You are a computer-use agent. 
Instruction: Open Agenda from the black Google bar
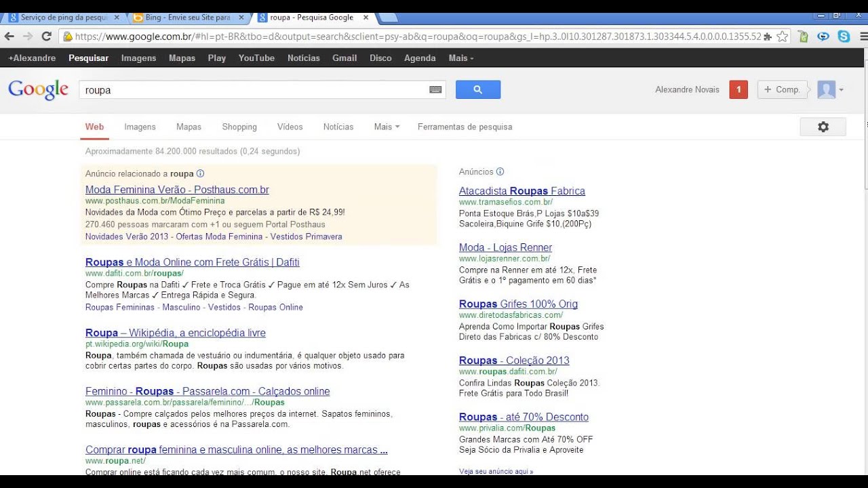coord(420,58)
